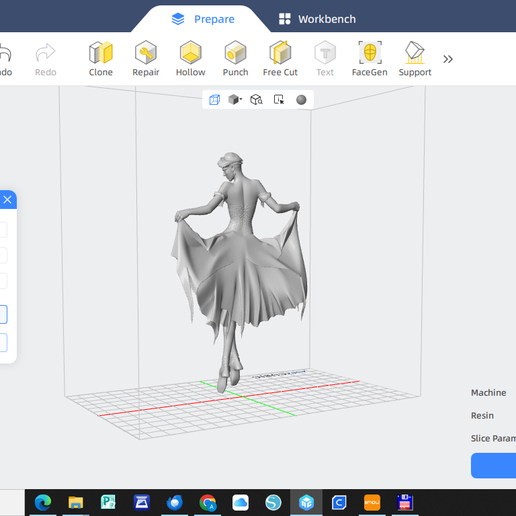Open iCloud from the taskbar
The width and height of the screenshot is (516, 516).
[x=240, y=502]
